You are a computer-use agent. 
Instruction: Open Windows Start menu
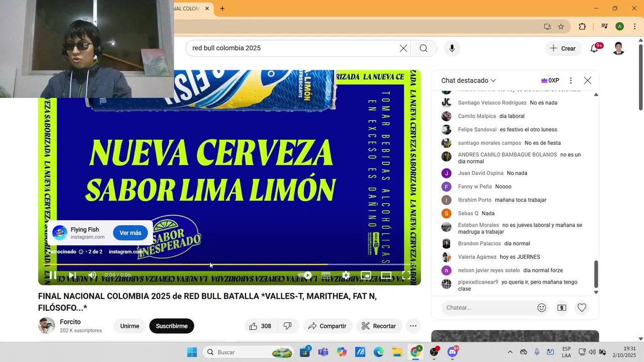pyautogui.click(x=192, y=352)
